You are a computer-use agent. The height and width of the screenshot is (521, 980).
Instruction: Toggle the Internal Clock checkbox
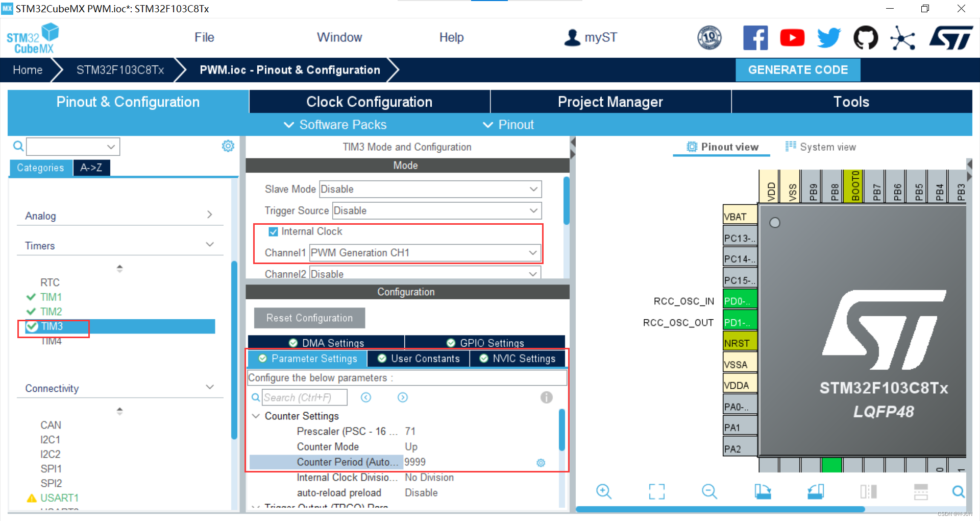pyautogui.click(x=274, y=231)
